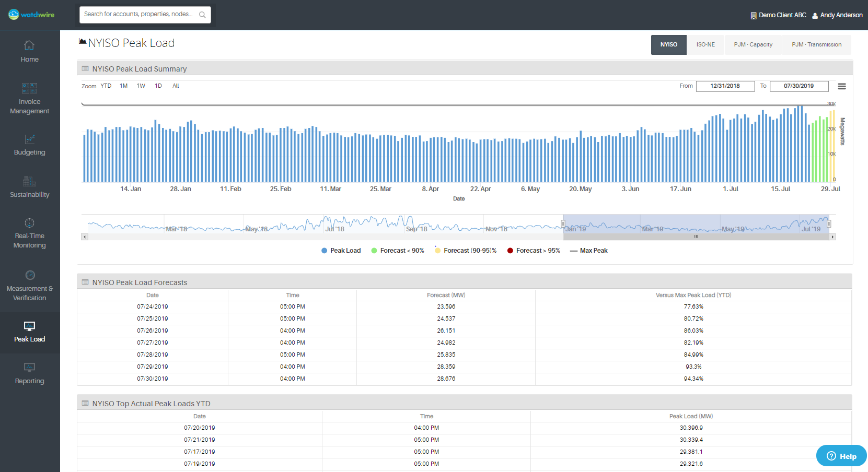Open Measurement & Verification section
Viewport: 868px width, 472px height.
29,286
